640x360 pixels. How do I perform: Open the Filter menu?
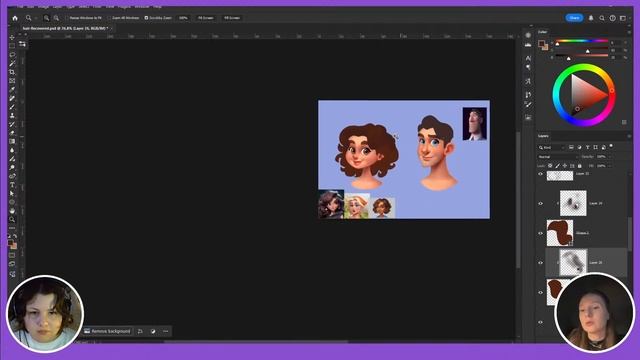click(97, 7)
